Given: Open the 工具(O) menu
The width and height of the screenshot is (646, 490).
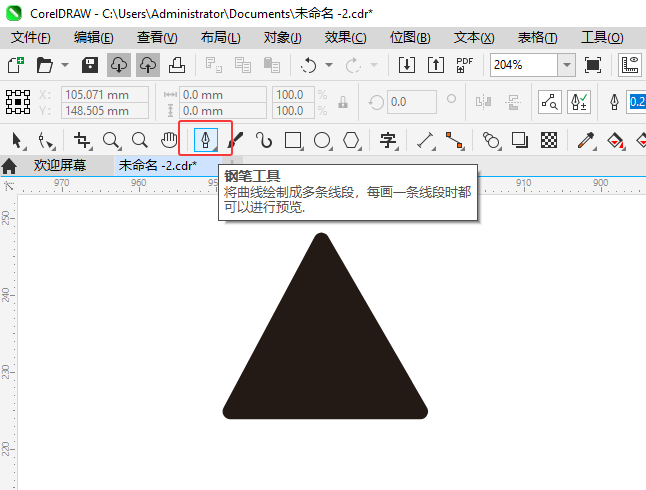Looking at the screenshot, I should click(602, 38).
